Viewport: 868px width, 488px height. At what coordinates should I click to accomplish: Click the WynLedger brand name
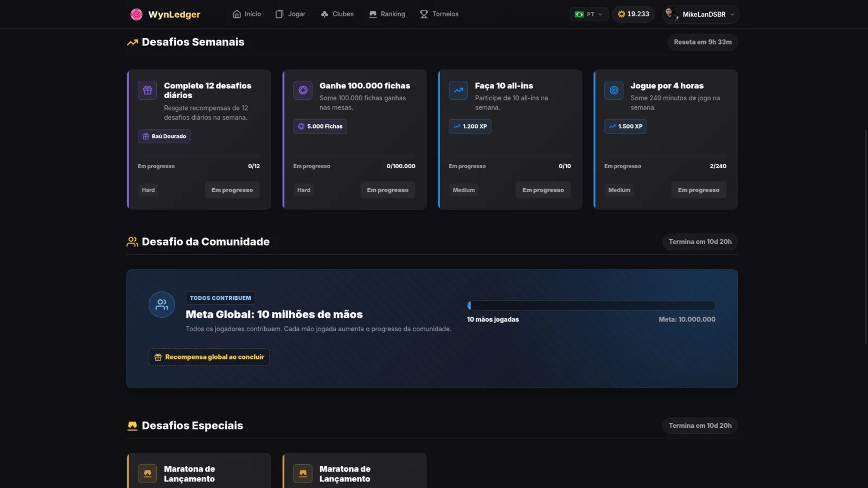tap(174, 15)
